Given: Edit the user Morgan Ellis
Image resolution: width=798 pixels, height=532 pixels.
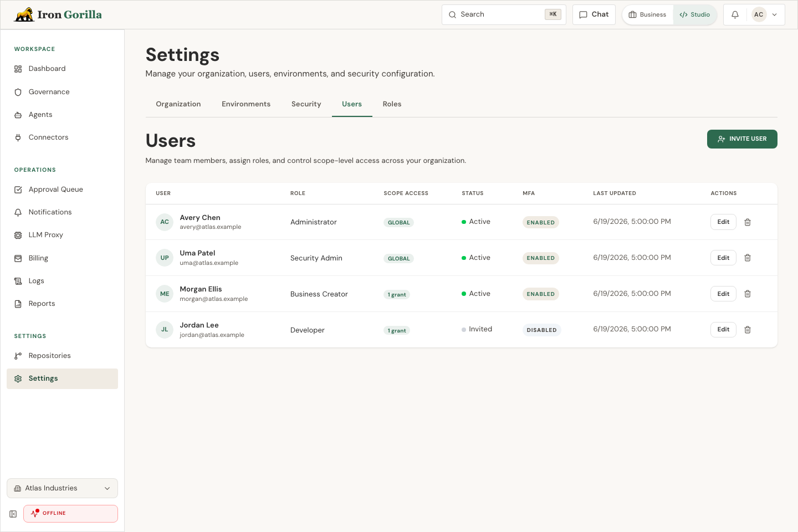Looking at the screenshot, I should [x=723, y=294].
